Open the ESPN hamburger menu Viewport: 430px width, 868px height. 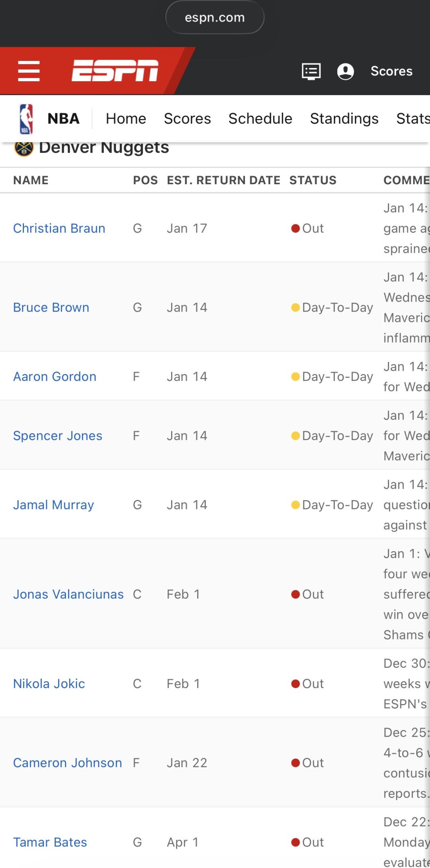pyautogui.click(x=29, y=71)
